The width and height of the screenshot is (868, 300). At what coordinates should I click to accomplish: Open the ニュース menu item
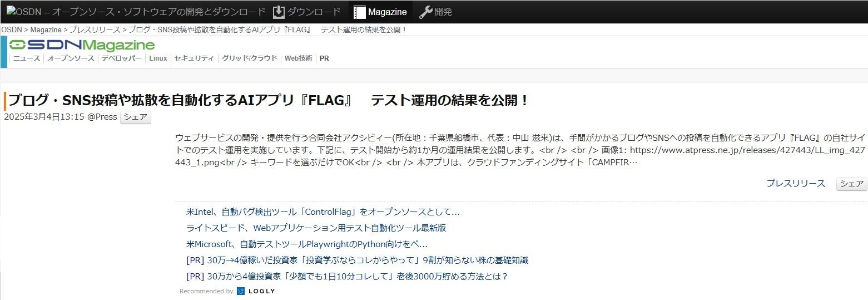tap(27, 58)
